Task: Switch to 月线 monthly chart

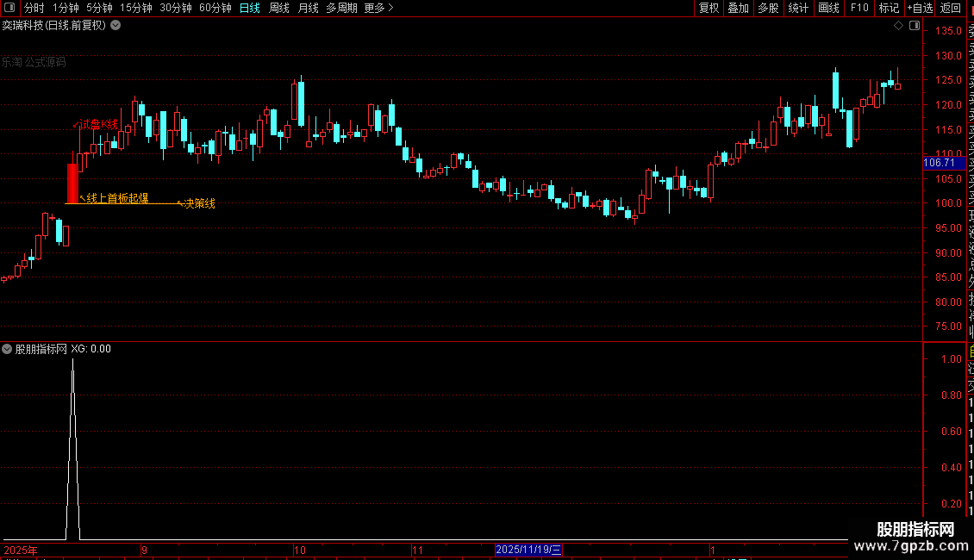Action: coord(308,8)
